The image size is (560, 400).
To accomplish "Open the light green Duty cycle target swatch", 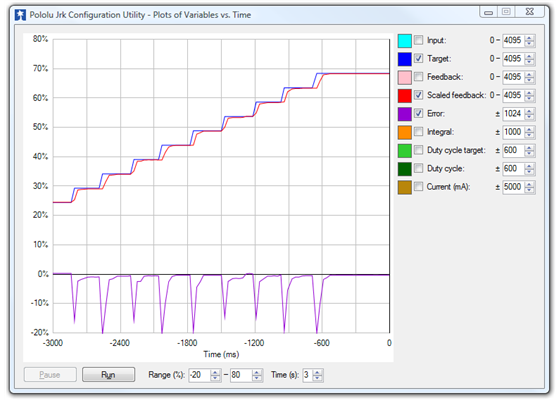I will coord(405,150).
